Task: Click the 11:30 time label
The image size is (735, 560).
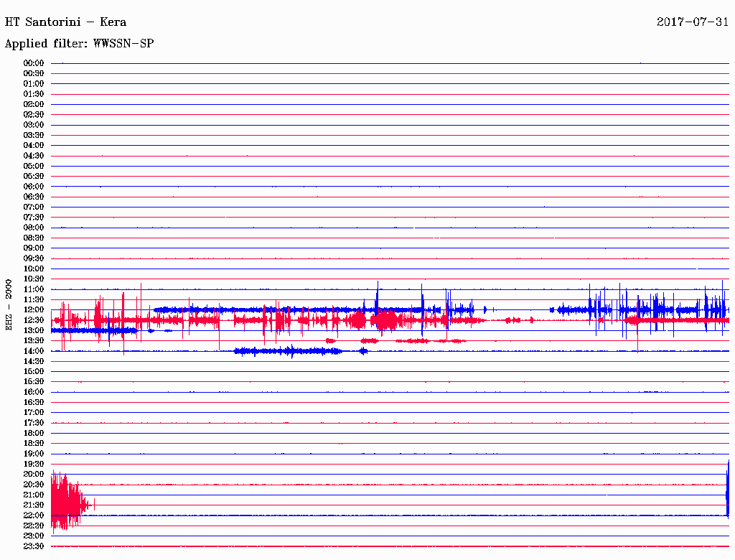Action: coord(34,299)
